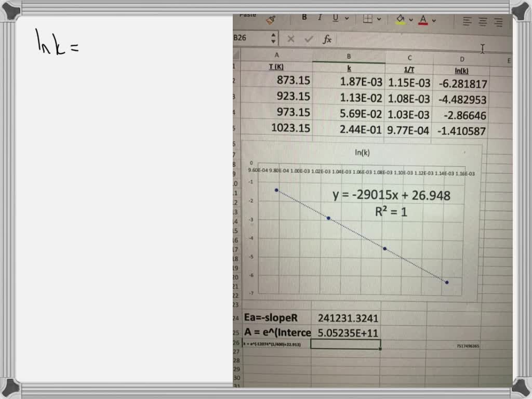
Task: Click the Enter checkmark in the formula bar
Action: (x=309, y=38)
